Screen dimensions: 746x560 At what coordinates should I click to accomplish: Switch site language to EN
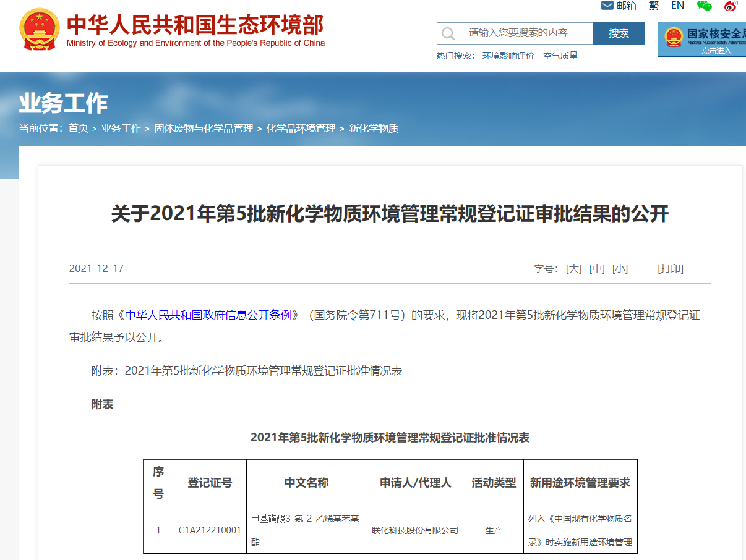pos(677,6)
